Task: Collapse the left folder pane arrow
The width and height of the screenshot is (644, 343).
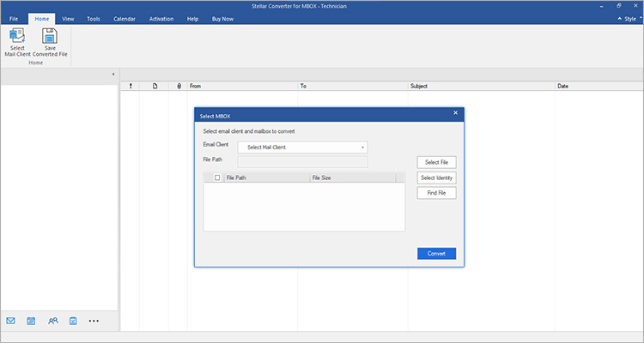Action: tap(114, 75)
